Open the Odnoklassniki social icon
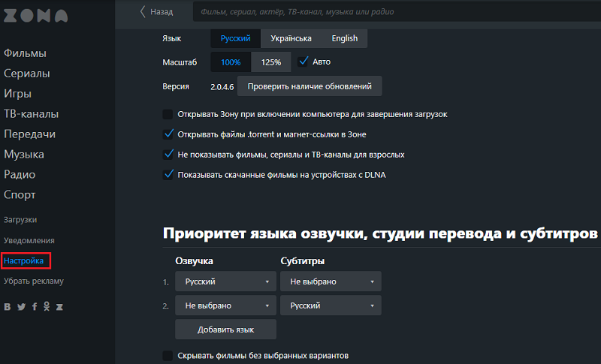Viewport: 601px width, 364px height. coord(47,306)
